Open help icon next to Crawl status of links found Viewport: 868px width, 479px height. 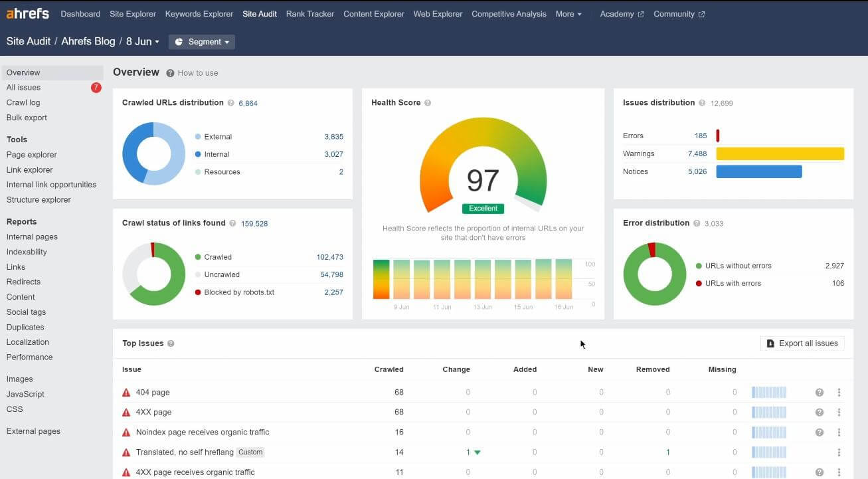click(x=232, y=223)
